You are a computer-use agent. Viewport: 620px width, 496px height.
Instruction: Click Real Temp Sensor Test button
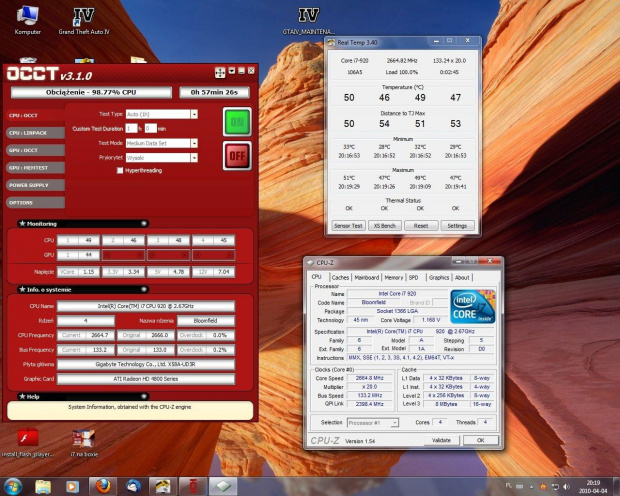348,226
